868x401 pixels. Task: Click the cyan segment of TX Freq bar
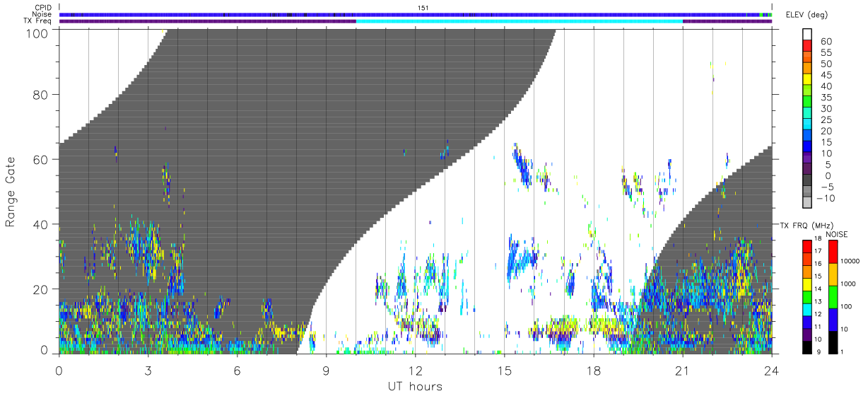[x=520, y=21]
